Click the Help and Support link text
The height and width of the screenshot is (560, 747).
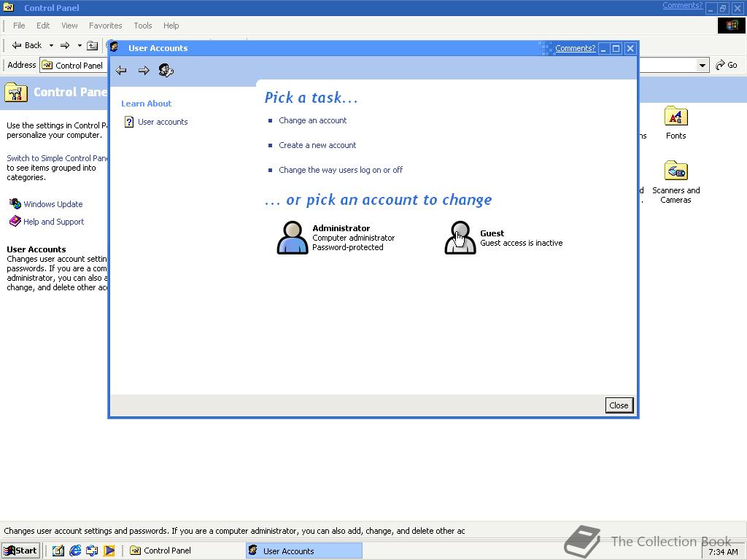click(53, 222)
